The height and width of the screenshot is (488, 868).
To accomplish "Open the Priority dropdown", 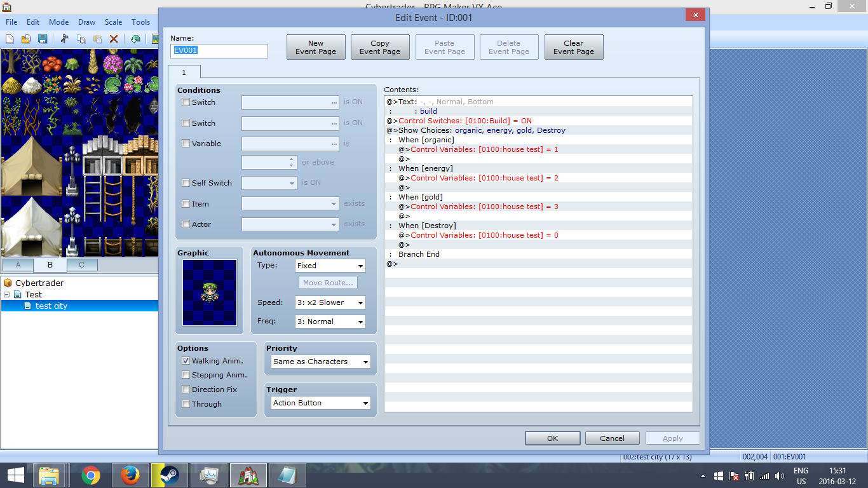I will click(320, 362).
